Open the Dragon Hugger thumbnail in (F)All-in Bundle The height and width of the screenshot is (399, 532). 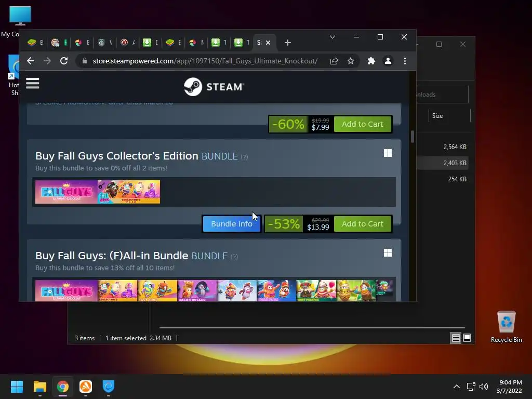pyautogui.click(x=197, y=291)
